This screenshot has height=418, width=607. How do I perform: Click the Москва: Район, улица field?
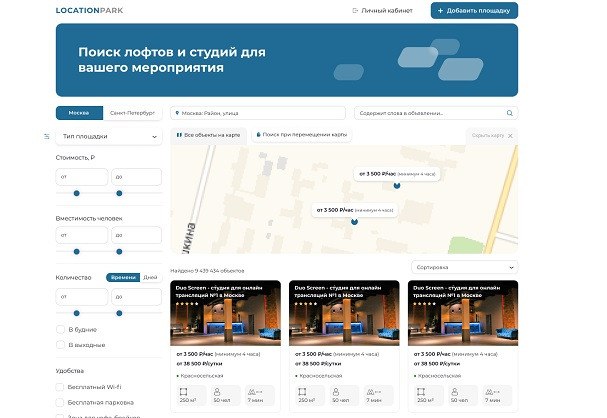258,113
